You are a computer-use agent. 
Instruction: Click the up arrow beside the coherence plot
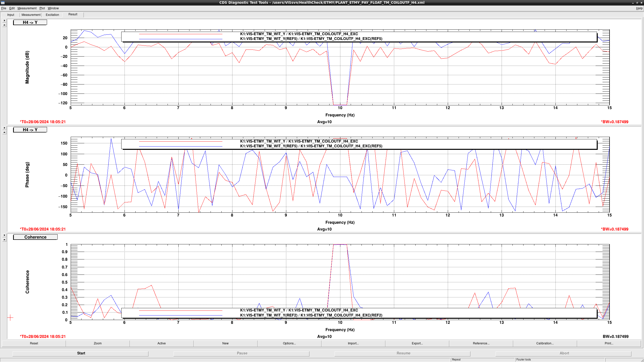coord(4,240)
